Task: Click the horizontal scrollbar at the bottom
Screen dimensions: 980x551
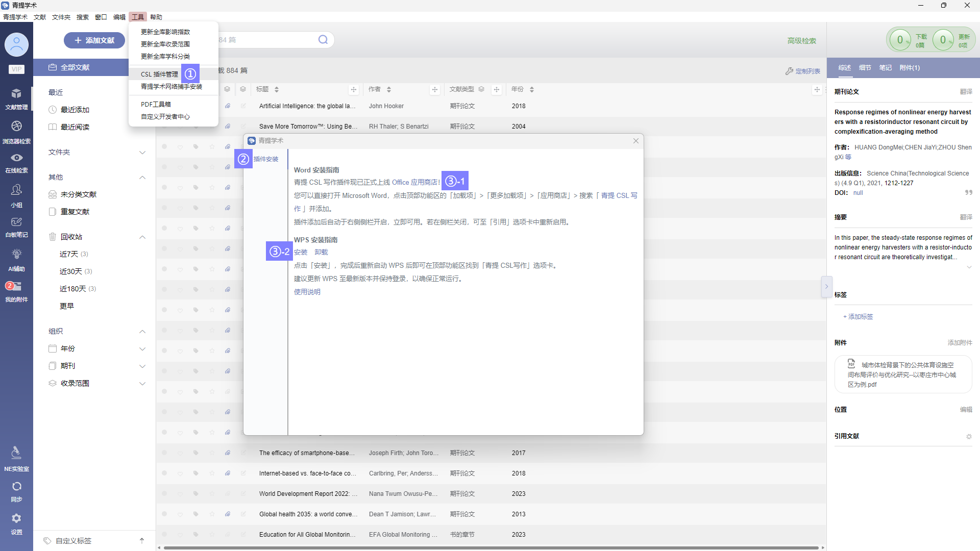Action: [x=490, y=548]
